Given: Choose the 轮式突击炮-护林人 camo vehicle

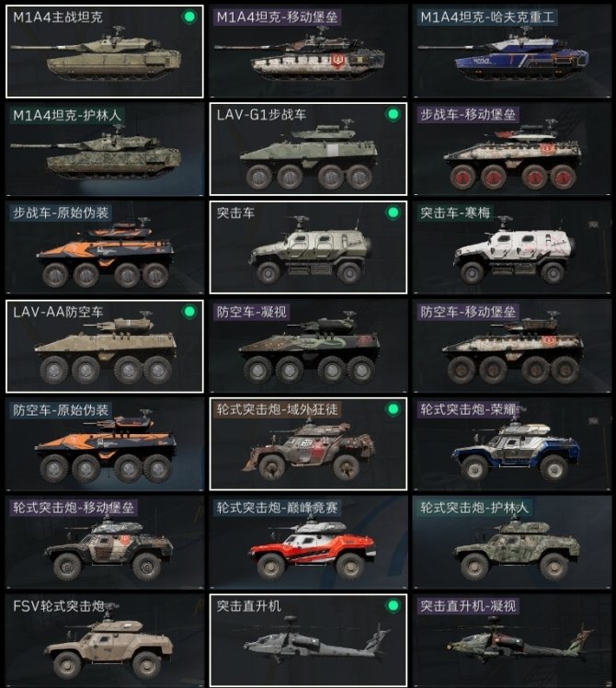Looking at the screenshot, I should click(x=512, y=543).
